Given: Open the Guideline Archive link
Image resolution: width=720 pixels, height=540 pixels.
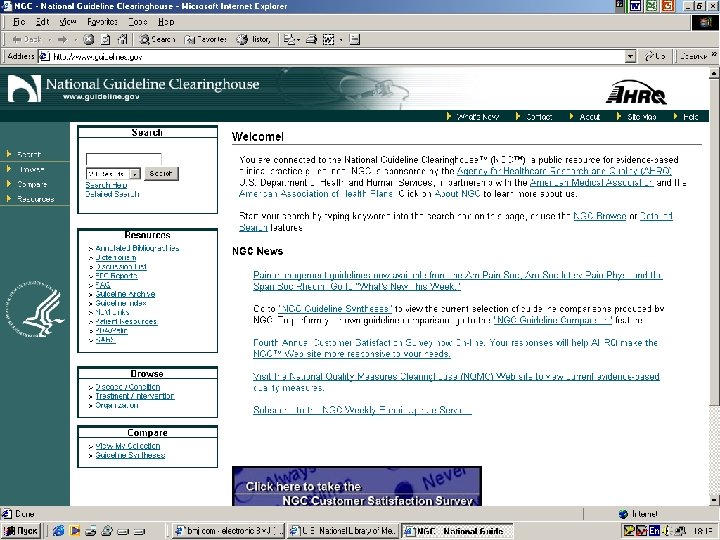Looking at the screenshot, I should tap(125, 294).
